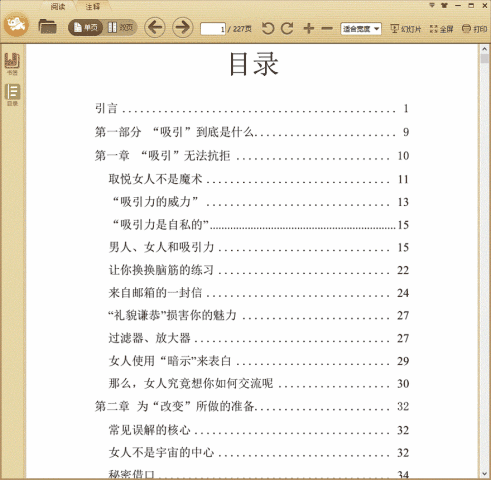Start slideshow mode (幻灯片)
Screen dimensions: 491x480
(x=406, y=29)
